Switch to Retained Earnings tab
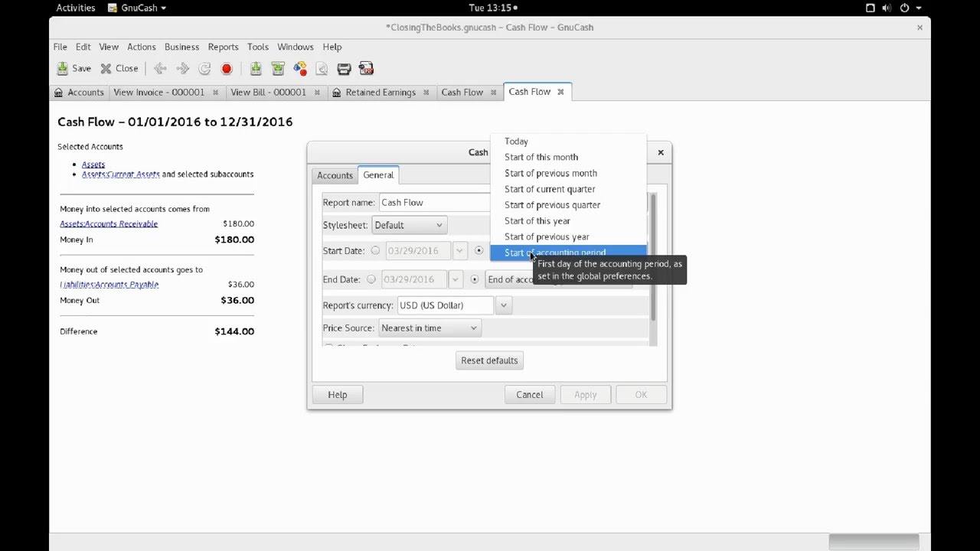980x551 pixels. 381,93
